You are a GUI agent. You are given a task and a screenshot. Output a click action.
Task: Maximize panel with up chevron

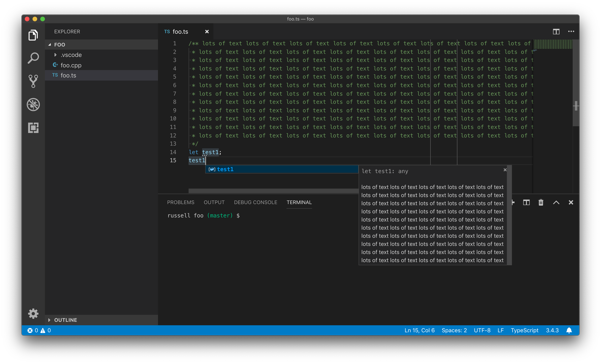pos(556,202)
